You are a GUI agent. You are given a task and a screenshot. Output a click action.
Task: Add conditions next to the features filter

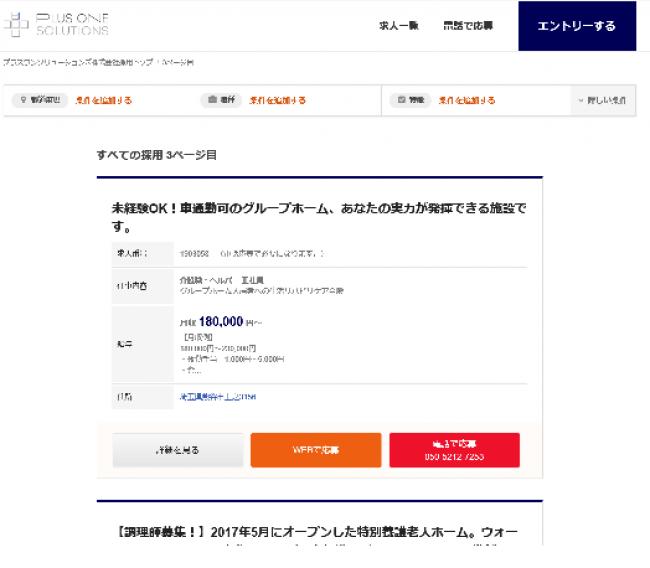[x=467, y=100]
